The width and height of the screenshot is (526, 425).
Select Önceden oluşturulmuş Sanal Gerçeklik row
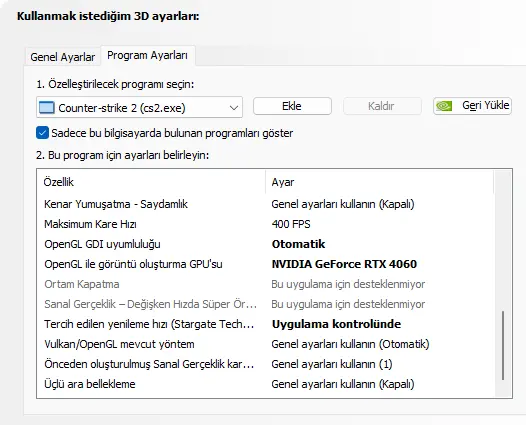pos(265,364)
